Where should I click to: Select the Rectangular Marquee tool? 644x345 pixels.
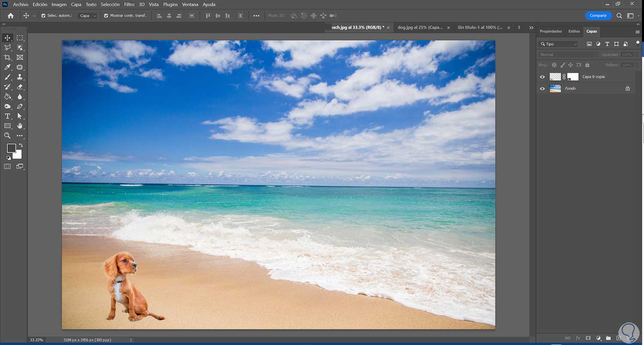pos(20,38)
